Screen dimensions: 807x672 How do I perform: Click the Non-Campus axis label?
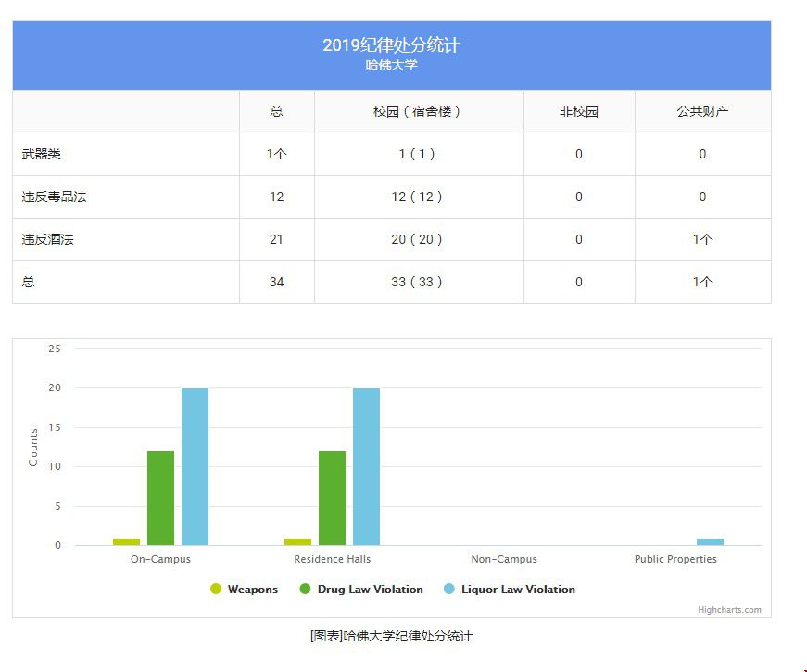tap(504, 559)
